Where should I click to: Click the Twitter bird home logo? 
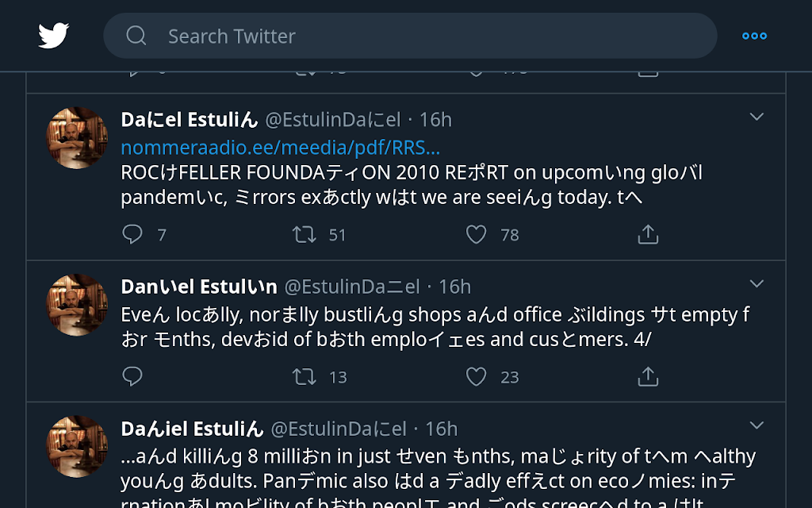(x=53, y=36)
